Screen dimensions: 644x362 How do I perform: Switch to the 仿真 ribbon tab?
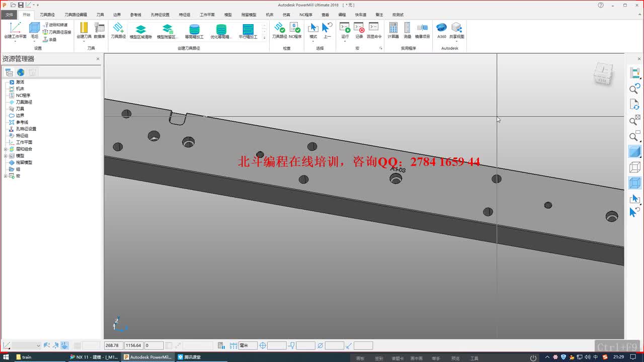[286, 15]
